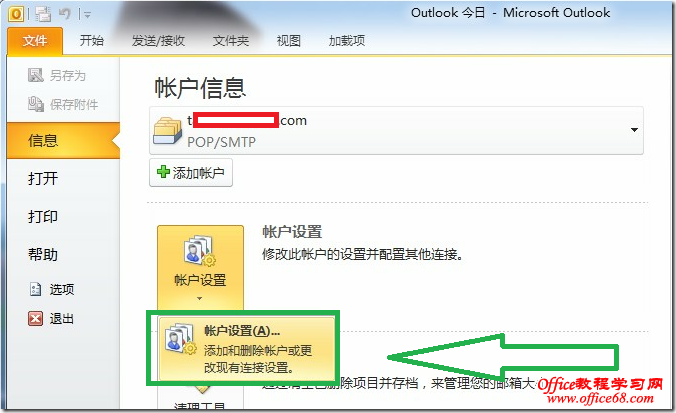Click the Outlook application icon in title bar

(16, 14)
